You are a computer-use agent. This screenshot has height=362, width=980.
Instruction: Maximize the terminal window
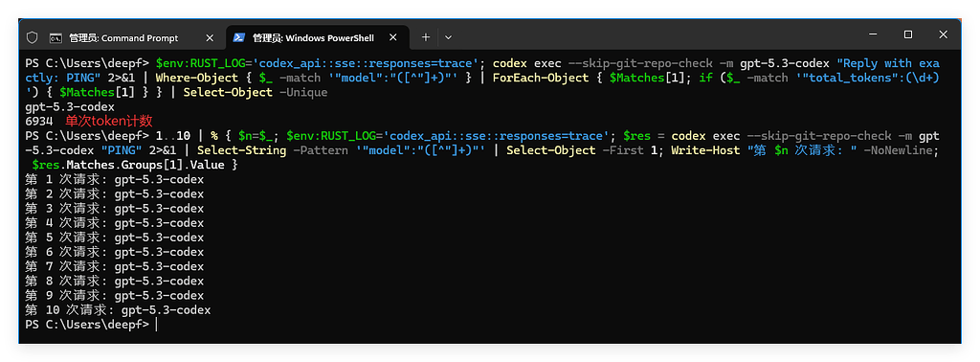(908, 35)
